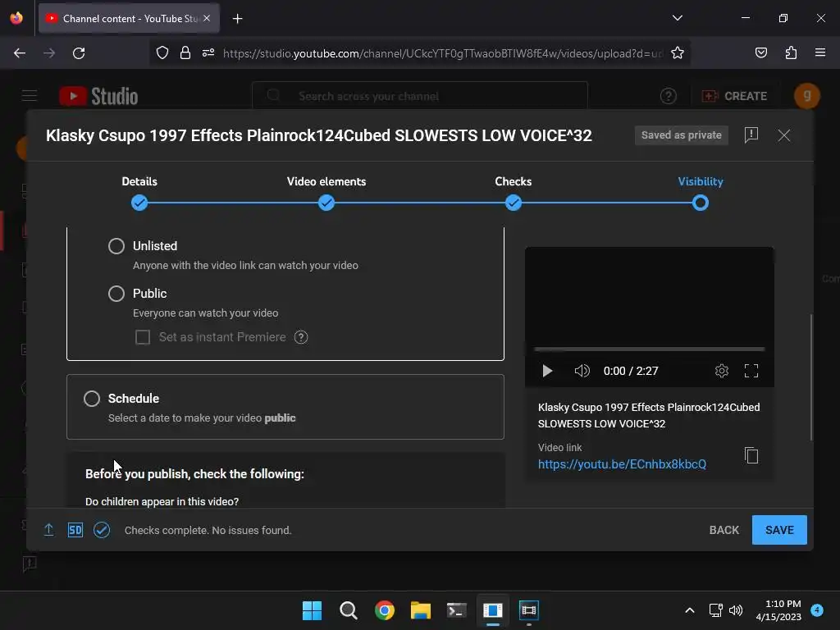Click the tracking protection shield icon
840x630 pixels.
point(162,52)
